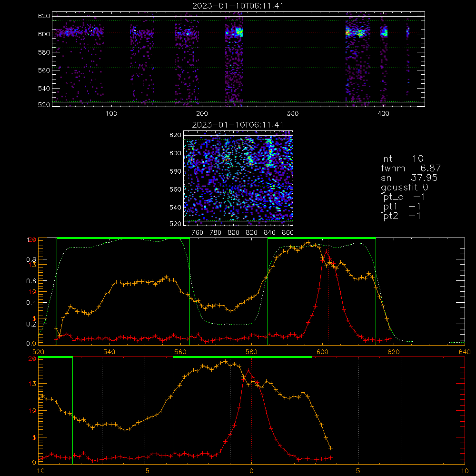The height and width of the screenshot is (476, 476).
Task: Click x-axis label 100 of top spectrogram
Action: click(x=111, y=114)
